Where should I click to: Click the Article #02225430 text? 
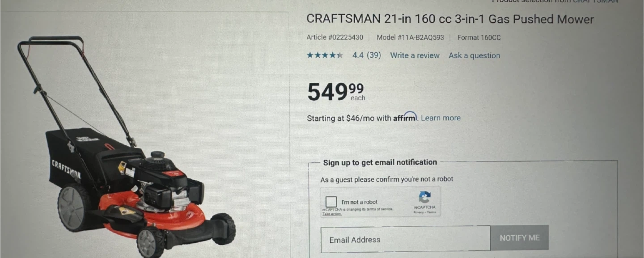tap(335, 38)
